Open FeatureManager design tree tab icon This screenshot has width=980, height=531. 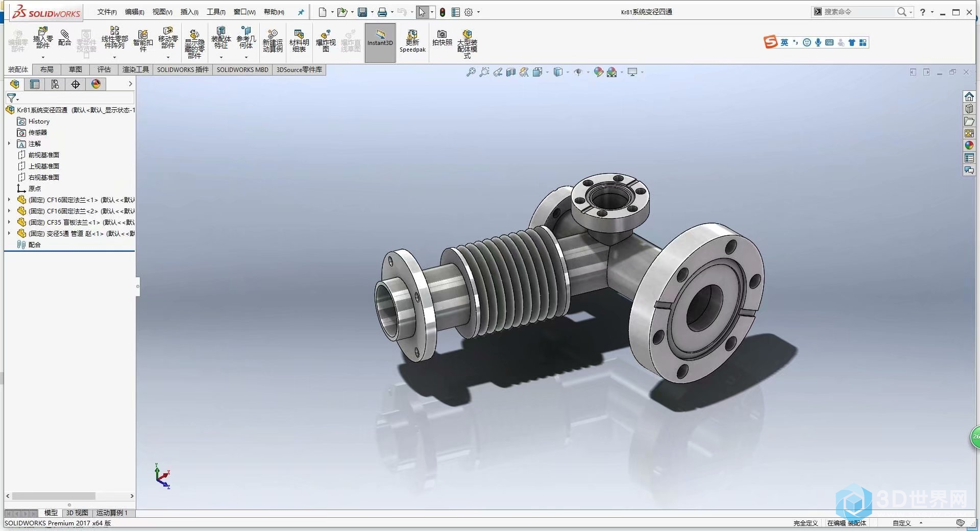15,84
